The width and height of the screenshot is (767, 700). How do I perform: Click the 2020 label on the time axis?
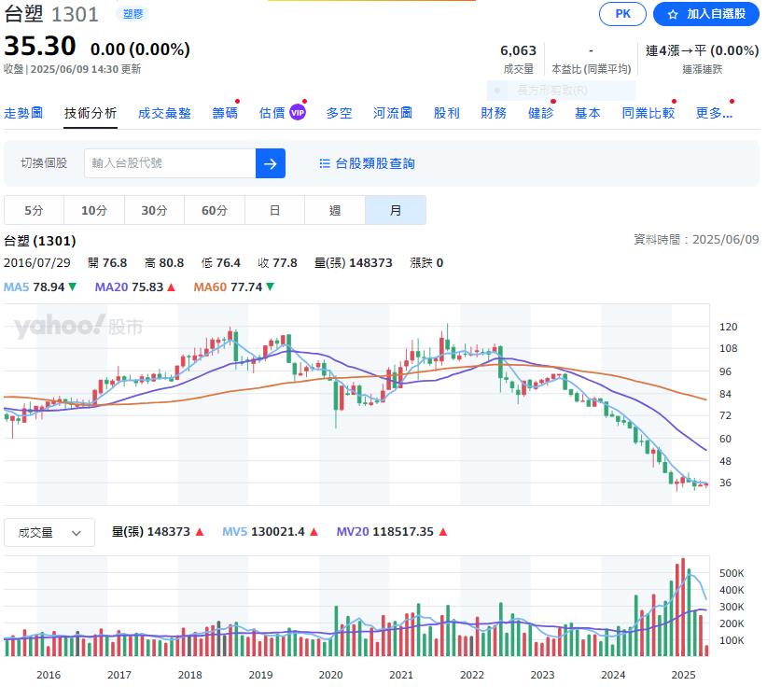point(330,675)
